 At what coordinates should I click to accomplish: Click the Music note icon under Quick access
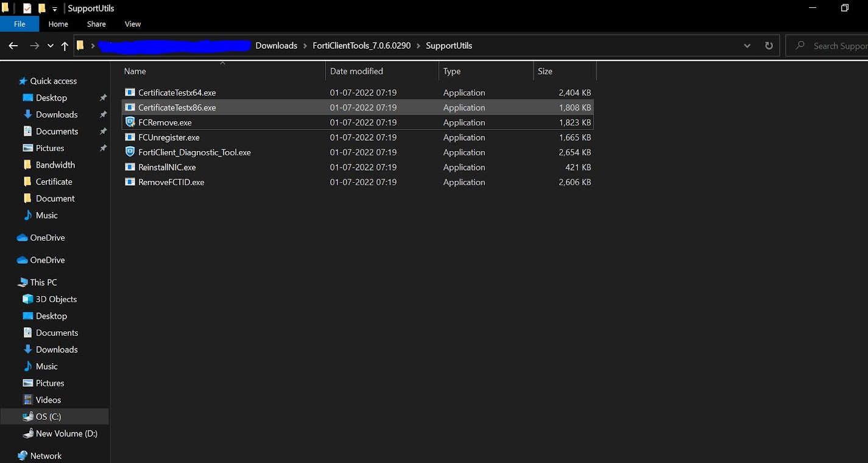[27, 215]
